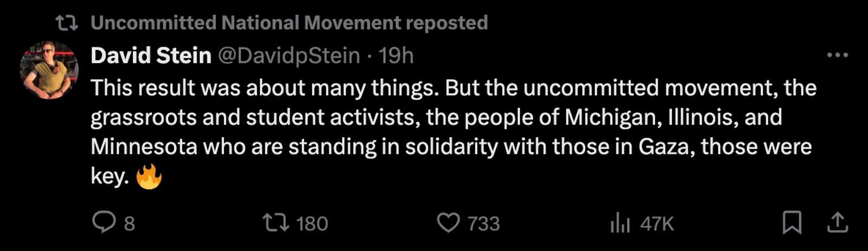868x251 pixels.
Task: Click the reply count 8
Action: tap(129, 223)
